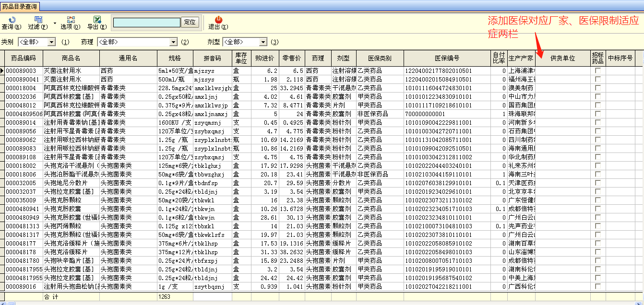The height and width of the screenshot is (305, 644).
Task: Click the horizontal scrollbar below the table
Action: click(322, 303)
